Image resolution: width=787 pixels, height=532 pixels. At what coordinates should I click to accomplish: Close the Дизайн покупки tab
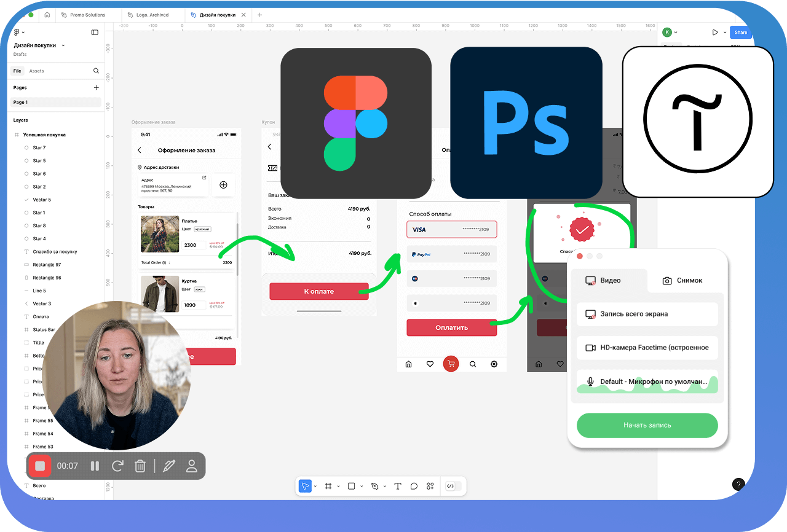pos(243,15)
